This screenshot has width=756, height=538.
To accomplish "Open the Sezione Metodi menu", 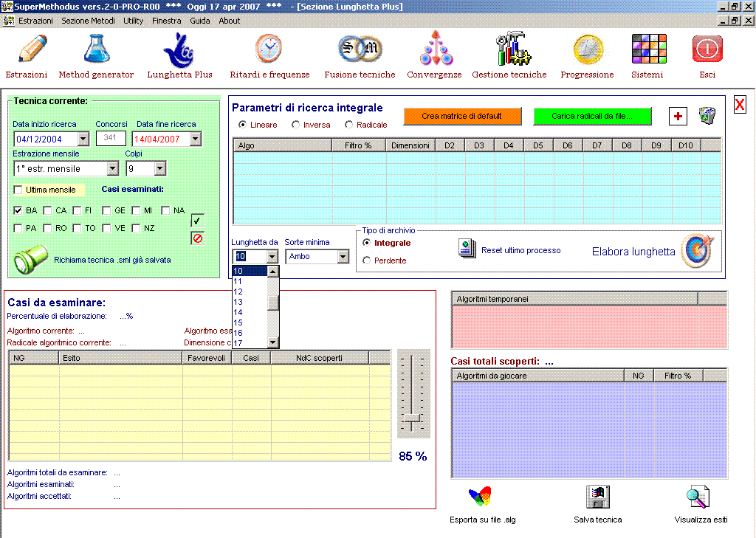I will (89, 21).
